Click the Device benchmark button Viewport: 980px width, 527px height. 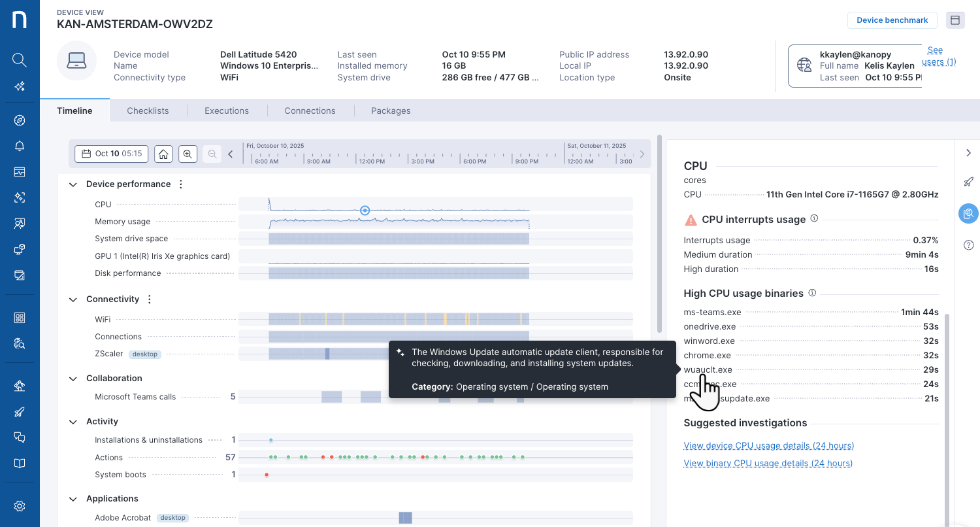click(892, 20)
